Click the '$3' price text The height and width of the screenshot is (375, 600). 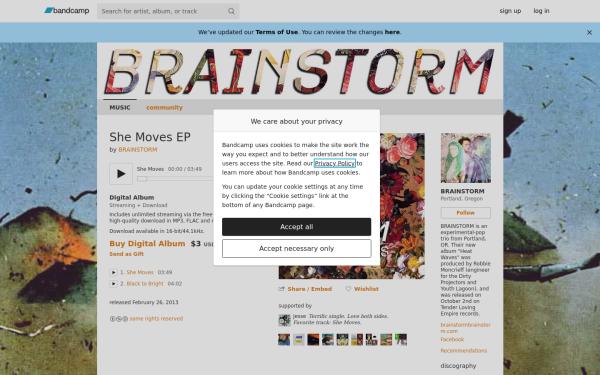coord(196,243)
